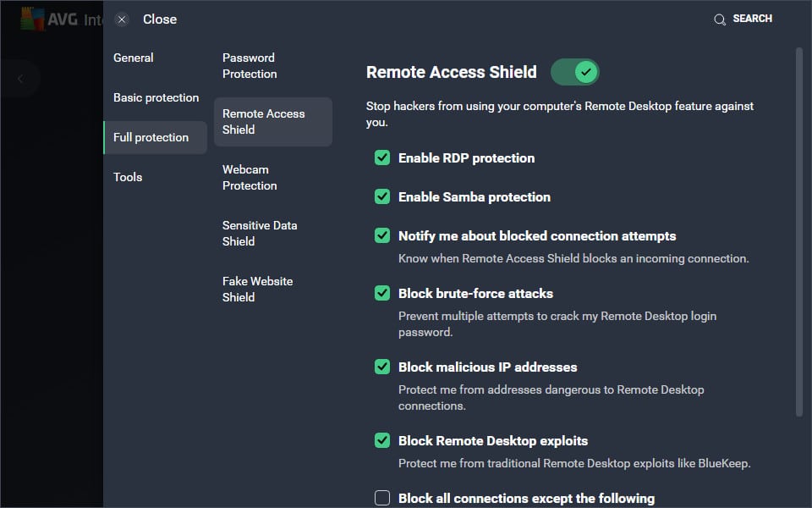The width and height of the screenshot is (812, 508).
Task: Uncheck Enable Samba protection
Action: click(x=382, y=196)
